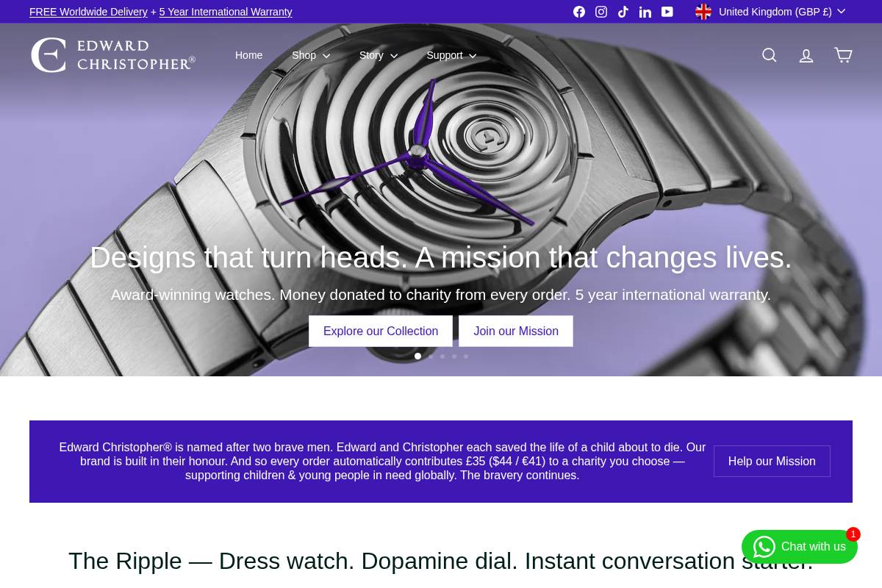Screen dimensions: 882x588
Task: Click the chat notification badge showing 1
Action: tap(853, 534)
